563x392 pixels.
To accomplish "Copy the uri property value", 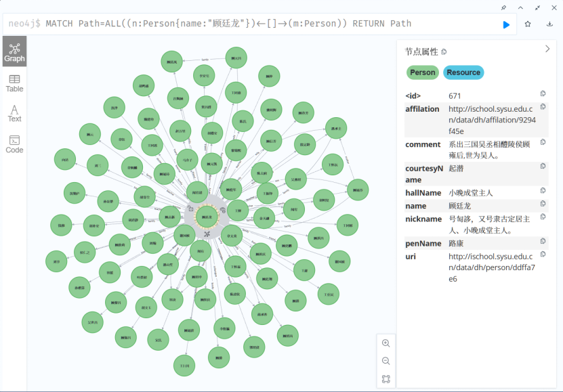I will [x=543, y=254].
